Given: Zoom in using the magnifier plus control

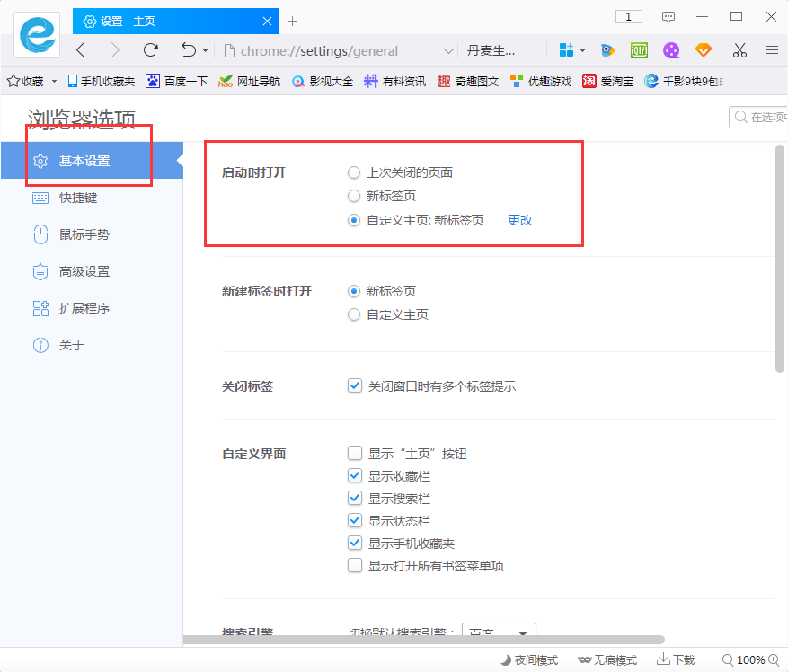Looking at the screenshot, I should [x=775, y=659].
